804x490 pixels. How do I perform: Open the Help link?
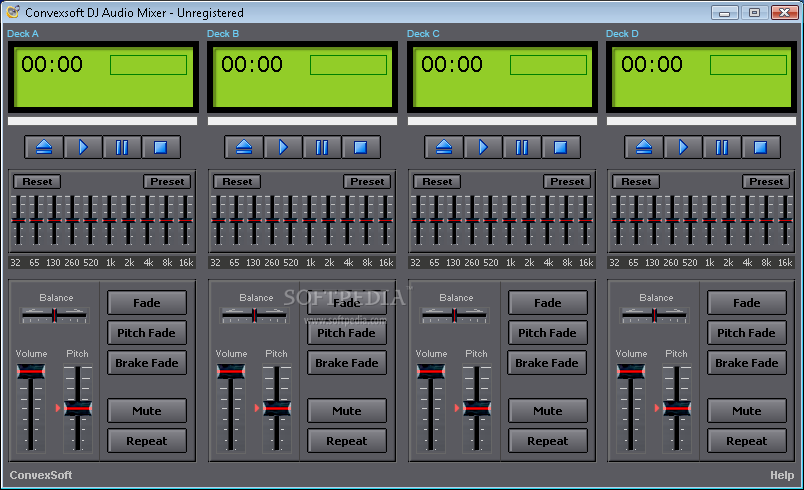(x=782, y=475)
